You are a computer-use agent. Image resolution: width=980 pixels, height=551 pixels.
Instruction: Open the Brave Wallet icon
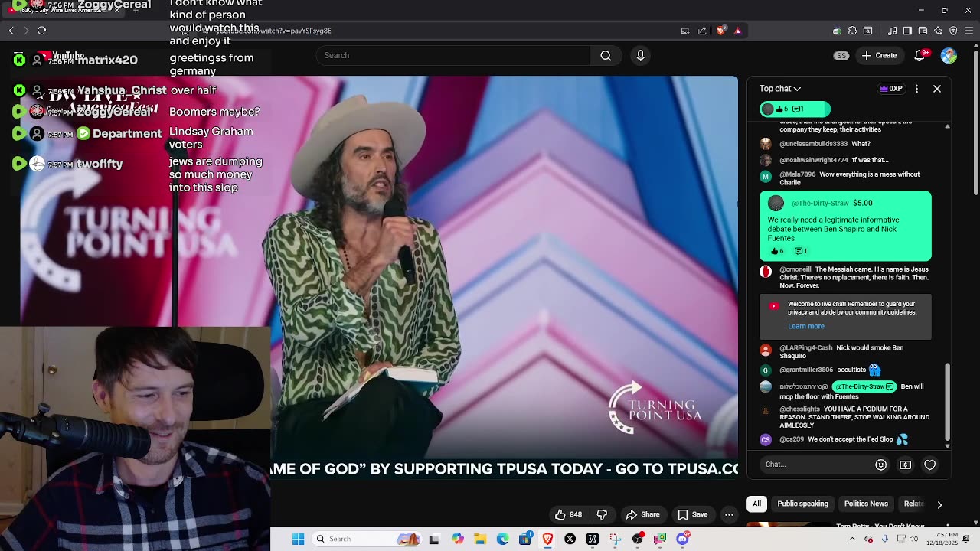(x=923, y=31)
